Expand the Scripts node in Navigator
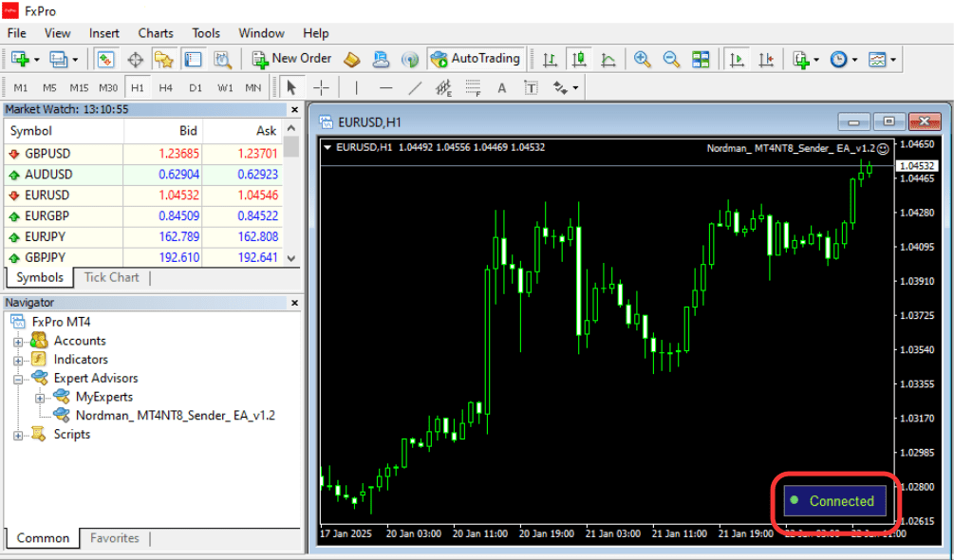This screenshot has height=560, width=954. (x=18, y=436)
